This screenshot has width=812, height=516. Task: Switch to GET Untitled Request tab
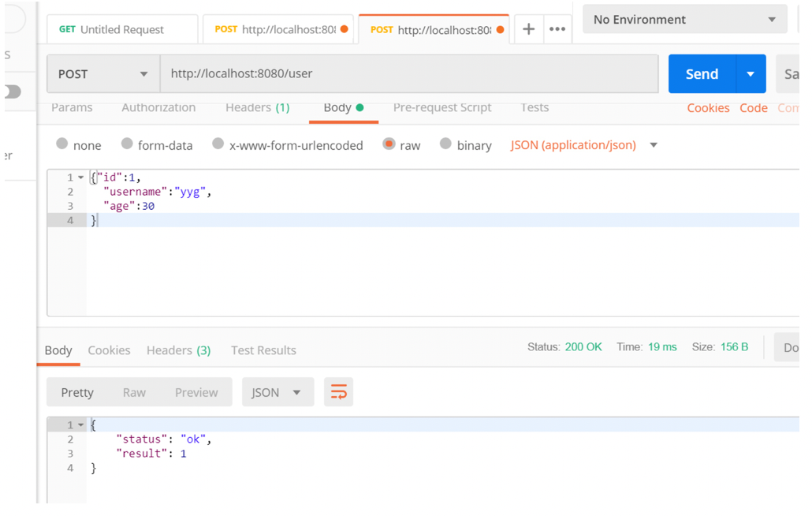(122, 29)
